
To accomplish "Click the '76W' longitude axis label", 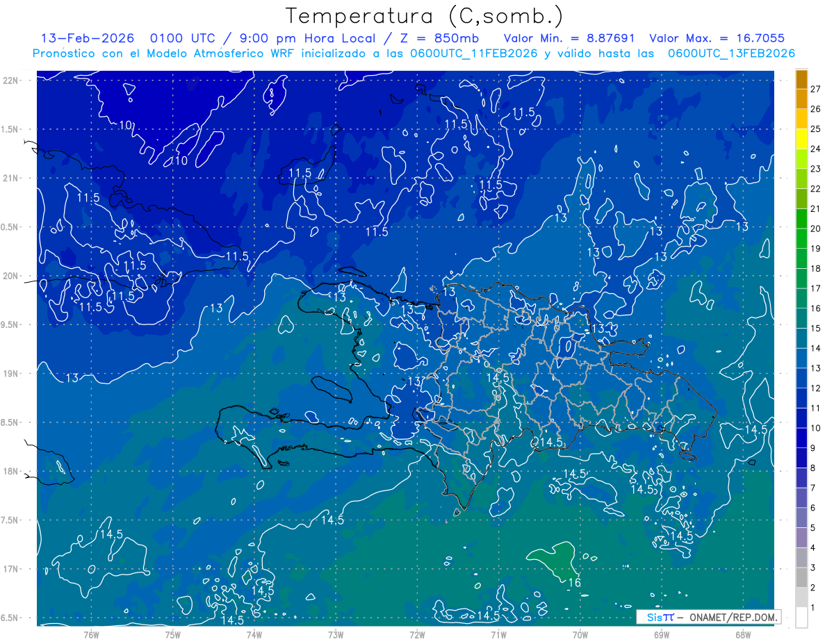I will [x=91, y=634].
